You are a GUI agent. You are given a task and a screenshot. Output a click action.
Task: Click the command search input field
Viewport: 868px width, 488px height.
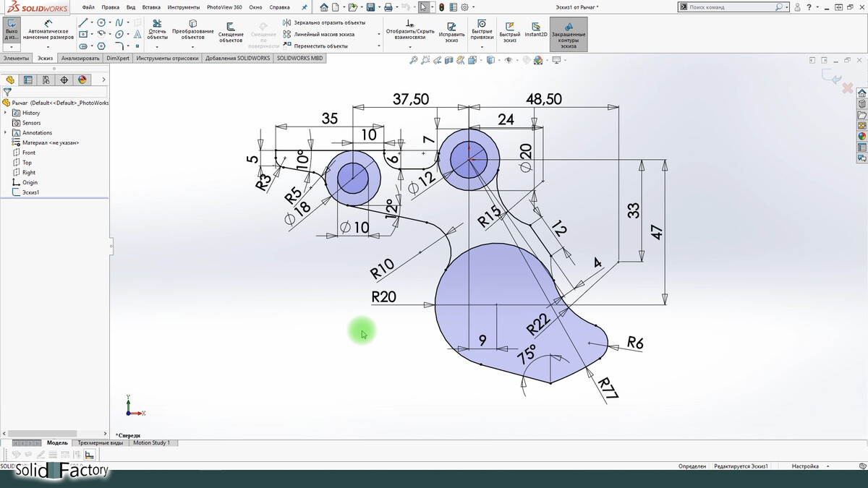tap(731, 7)
